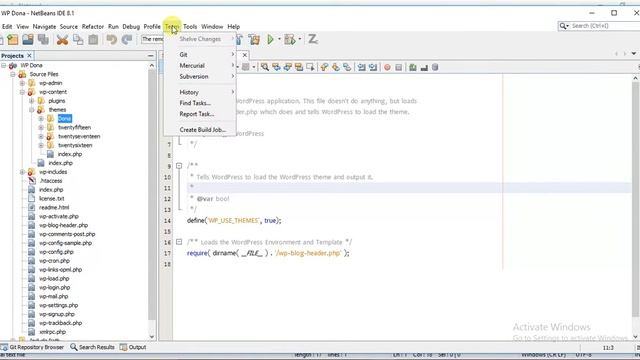Shift line left in editor

[x=362, y=67]
